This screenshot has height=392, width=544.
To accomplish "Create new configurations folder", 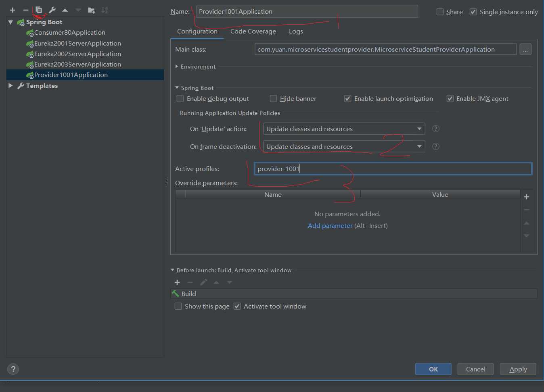I will point(92,10).
